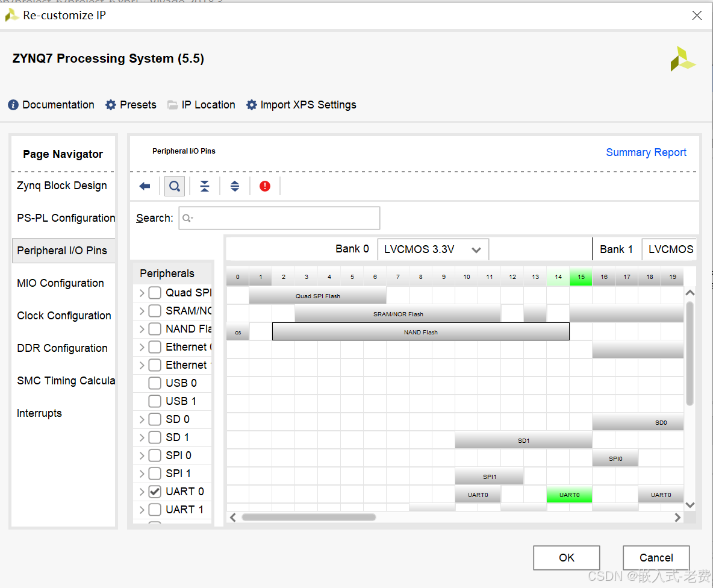This screenshot has width=713, height=588.
Task: Expand the Ethernet 0 tree row
Action: pyautogui.click(x=142, y=348)
